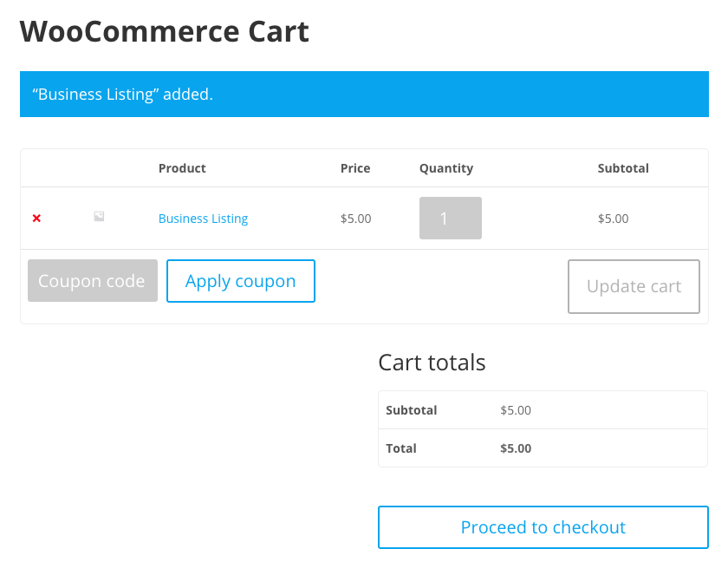Viewport: 728px width, 562px height.
Task: Click the bold Total amount $5.00
Action: [516, 448]
